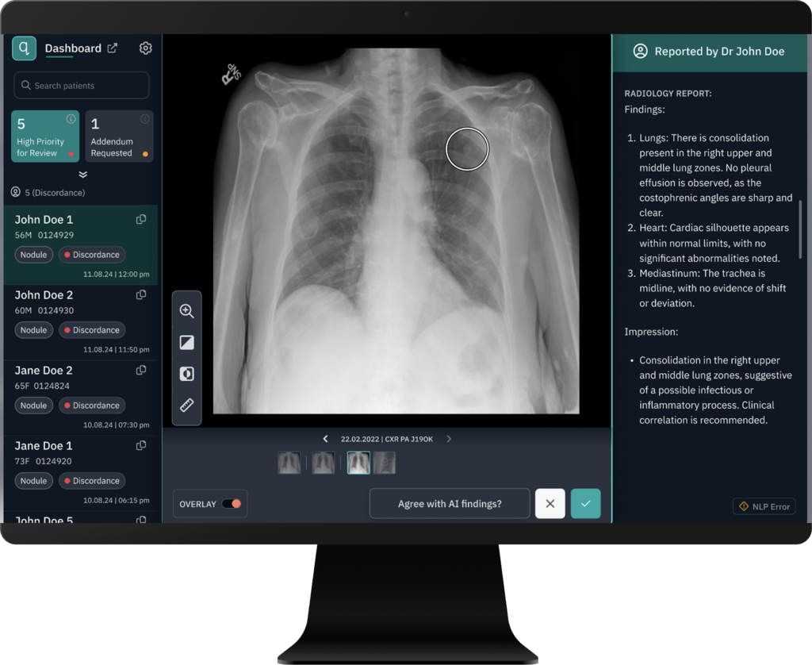Select the zoom magnifier tool
This screenshot has height=665, width=812.
point(187,311)
